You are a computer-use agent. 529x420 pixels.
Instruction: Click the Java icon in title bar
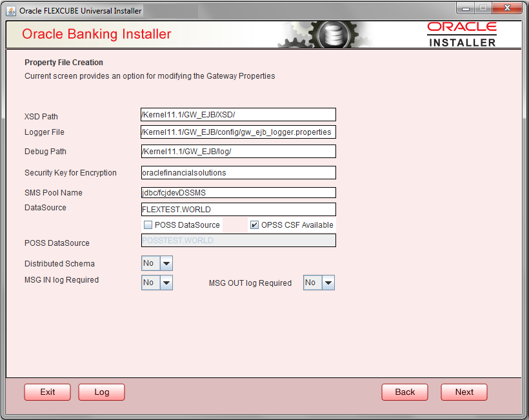[11, 11]
